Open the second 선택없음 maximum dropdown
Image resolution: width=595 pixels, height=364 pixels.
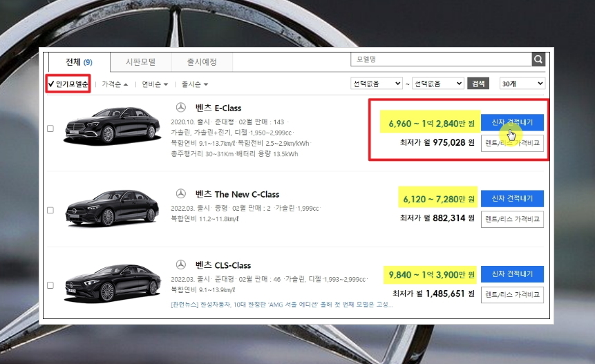click(x=437, y=84)
